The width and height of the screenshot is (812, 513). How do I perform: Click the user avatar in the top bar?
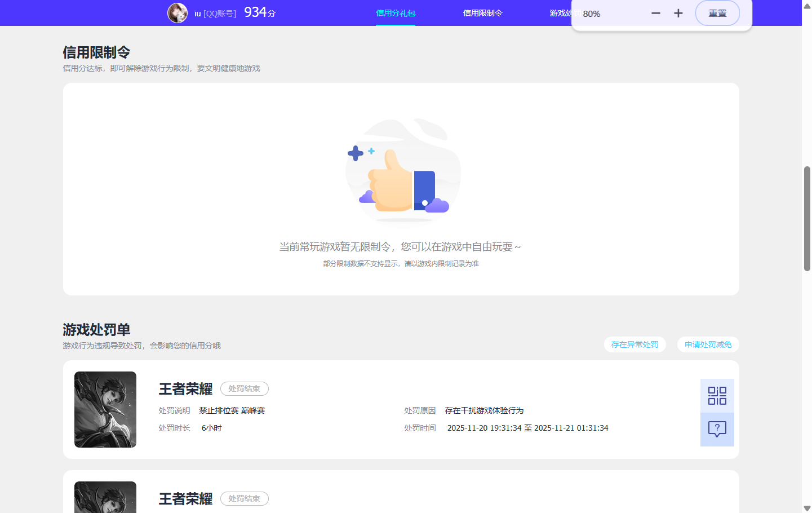178,12
